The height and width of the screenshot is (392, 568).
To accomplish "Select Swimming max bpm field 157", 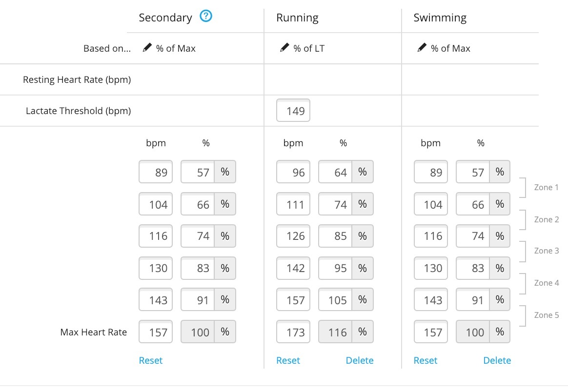I will 431,332.
